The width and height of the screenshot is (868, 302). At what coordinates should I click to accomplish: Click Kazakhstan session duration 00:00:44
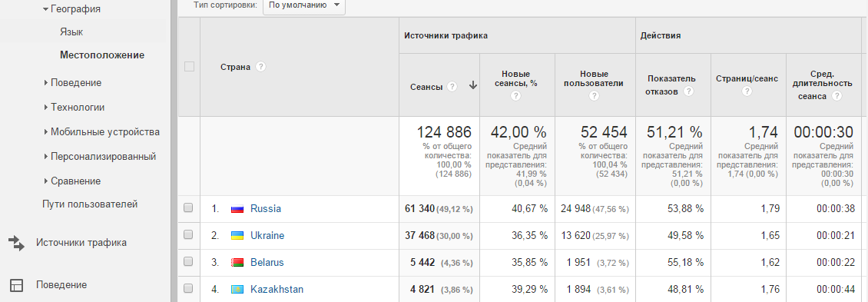[835, 289]
